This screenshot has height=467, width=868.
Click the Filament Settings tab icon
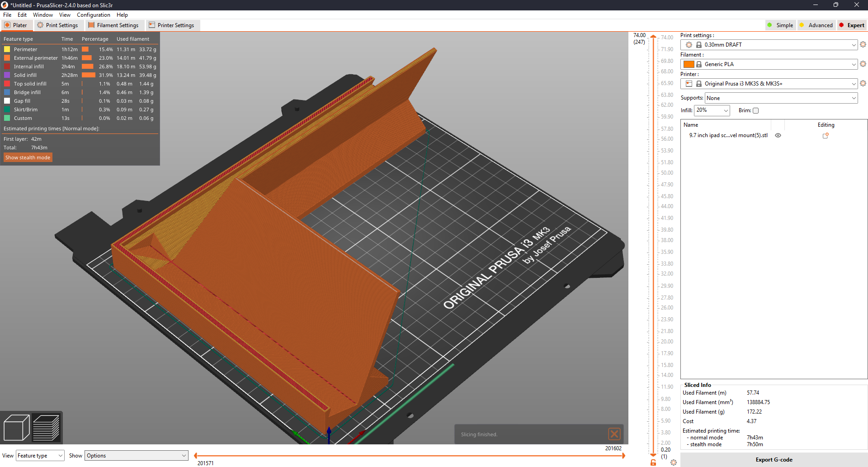91,25
